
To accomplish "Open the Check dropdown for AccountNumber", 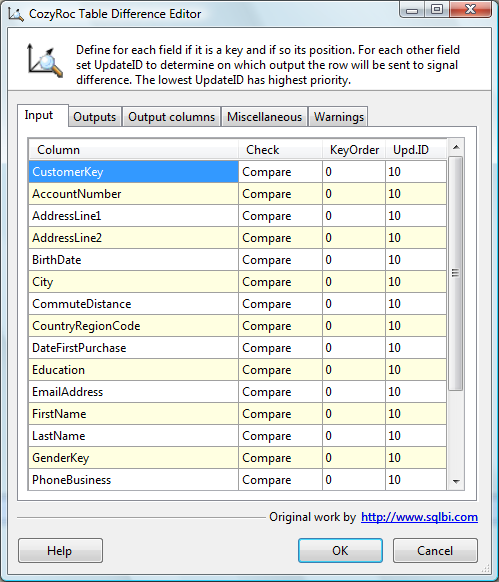I will [x=280, y=194].
